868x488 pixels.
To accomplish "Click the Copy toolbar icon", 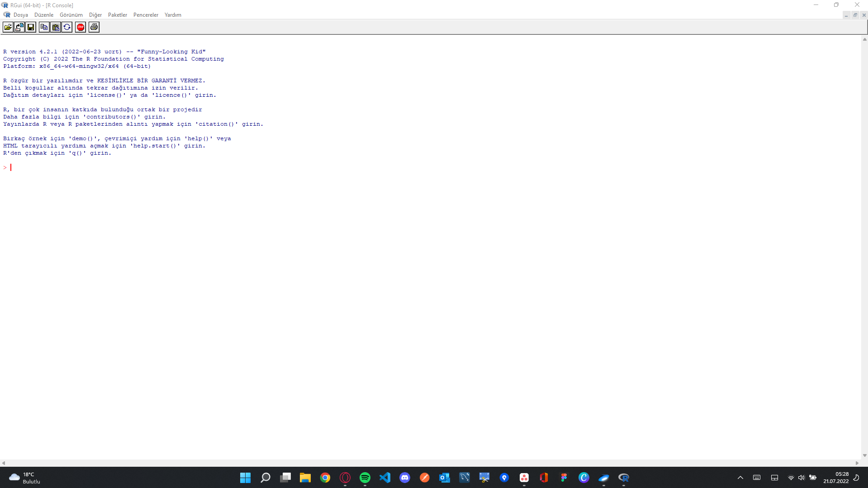I will click(x=44, y=27).
